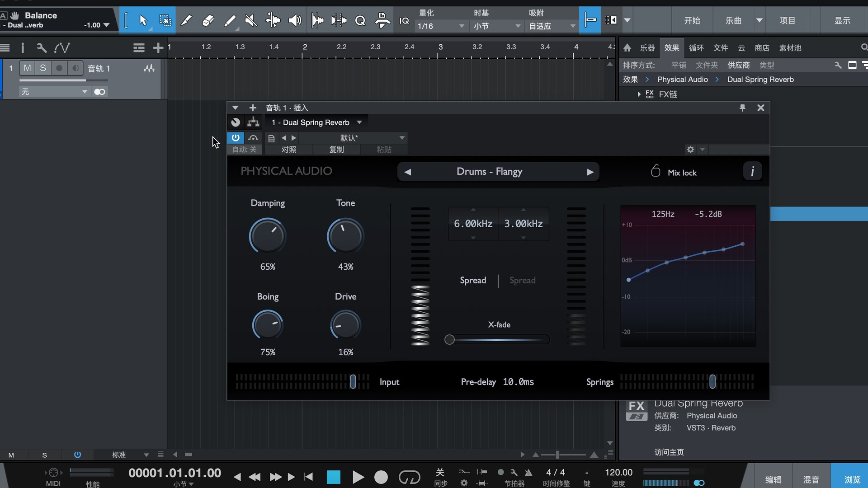Switch to the 商店 browser tab

(x=762, y=48)
